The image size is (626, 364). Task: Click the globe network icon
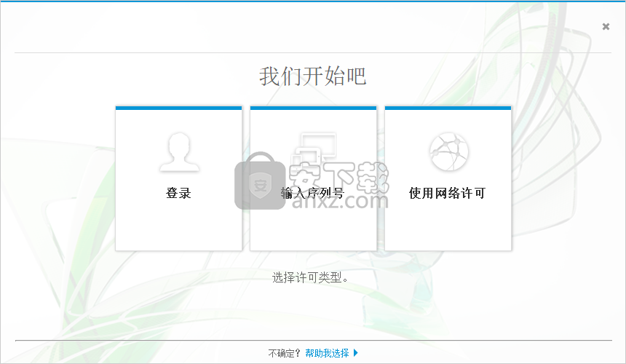click(448, 151)
